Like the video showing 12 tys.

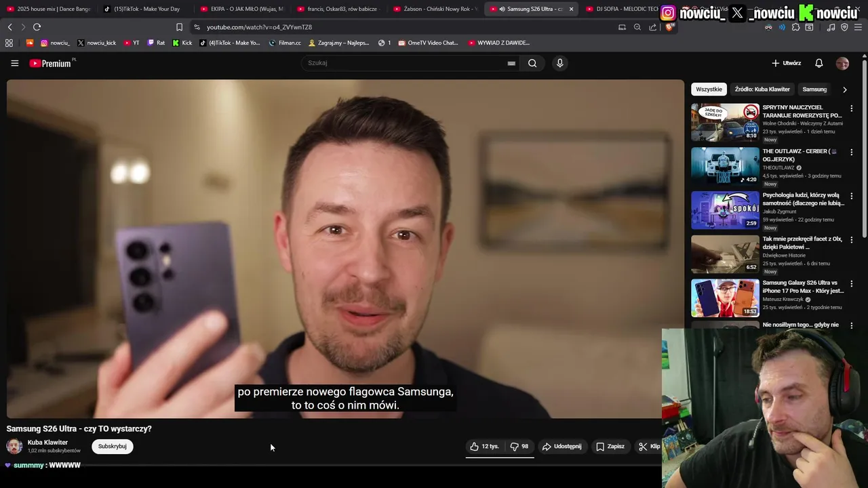484,447
